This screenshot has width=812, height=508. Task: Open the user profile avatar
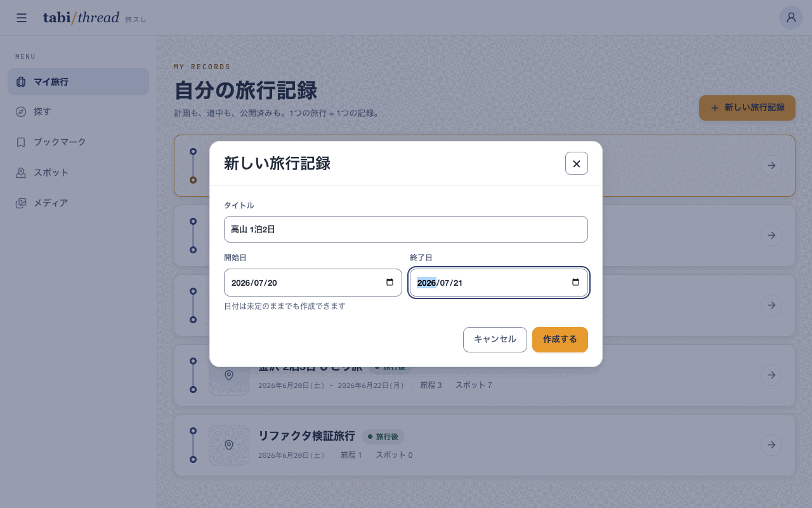click(x=791, y=18)
